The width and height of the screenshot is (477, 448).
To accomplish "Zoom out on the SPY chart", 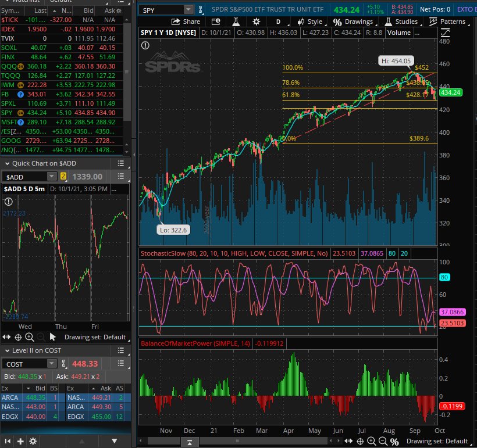I will click(x=383, y=441).
